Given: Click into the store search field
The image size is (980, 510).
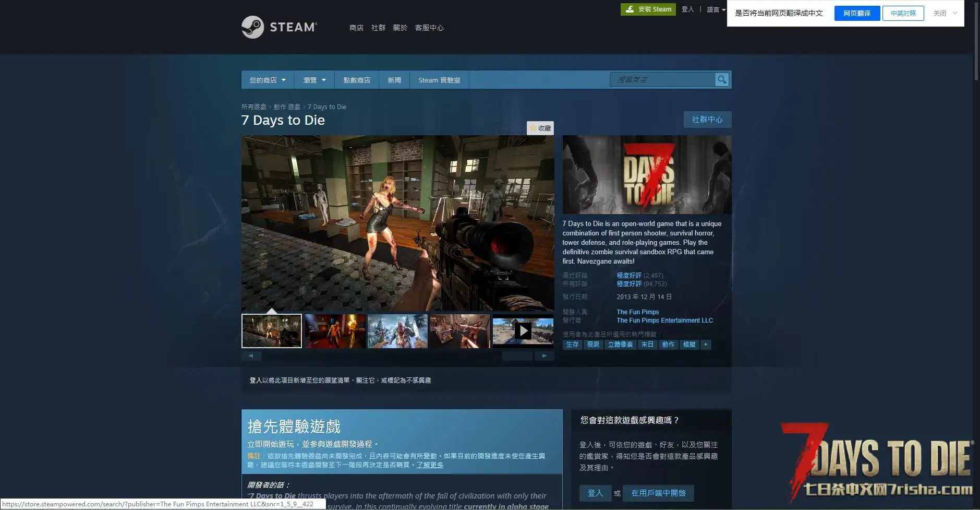Looking at the screenshot, I should tap(662, 79).
